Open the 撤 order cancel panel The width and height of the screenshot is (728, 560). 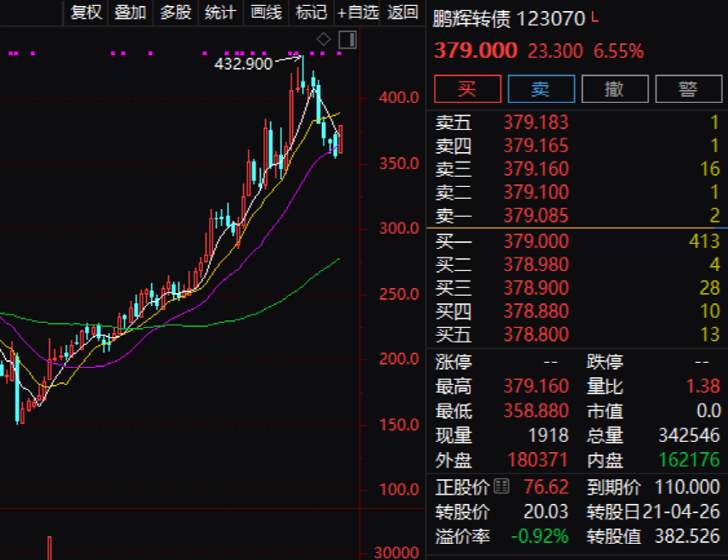click(x=615, y=88)
